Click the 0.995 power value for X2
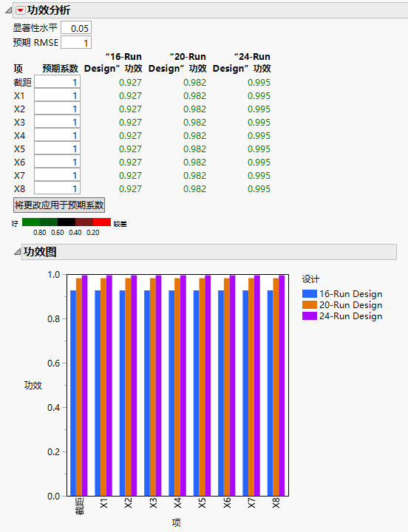408x532 pixels. click(x=259, y=109)
